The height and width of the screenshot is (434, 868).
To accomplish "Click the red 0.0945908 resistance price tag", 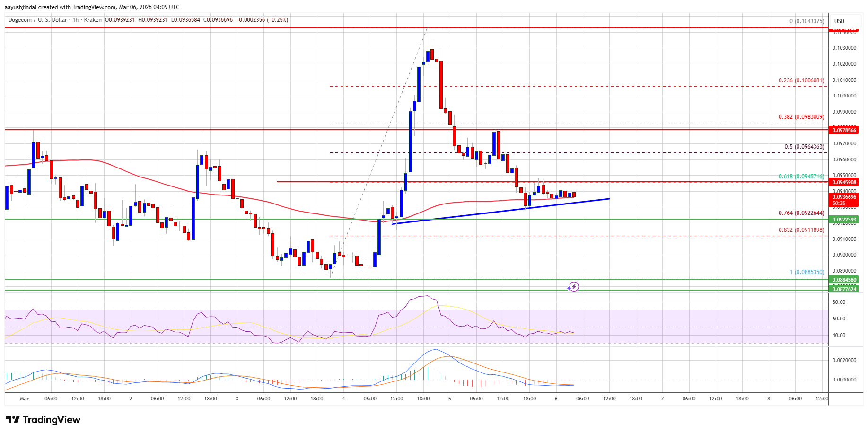I will click(844, 182).
